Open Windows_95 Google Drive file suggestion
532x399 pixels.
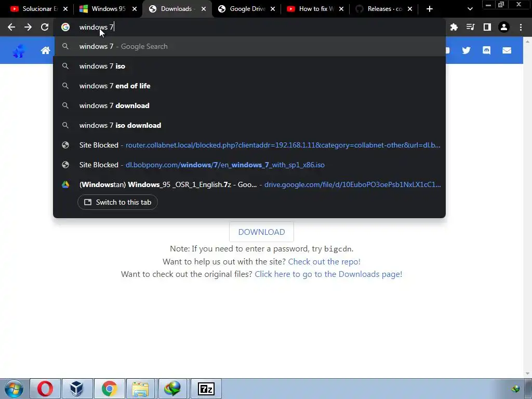tap(249, 184)
